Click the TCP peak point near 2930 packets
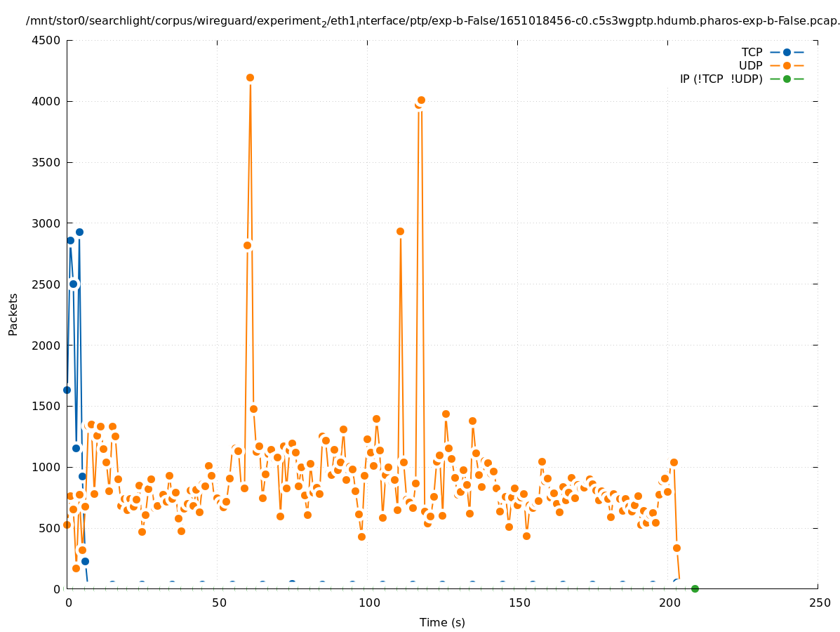 pos(79,232)
